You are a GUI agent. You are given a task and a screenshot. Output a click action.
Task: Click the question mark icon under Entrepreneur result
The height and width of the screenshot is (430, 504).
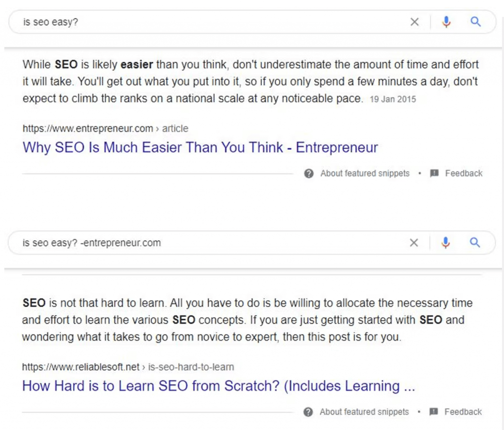(309, 173)
